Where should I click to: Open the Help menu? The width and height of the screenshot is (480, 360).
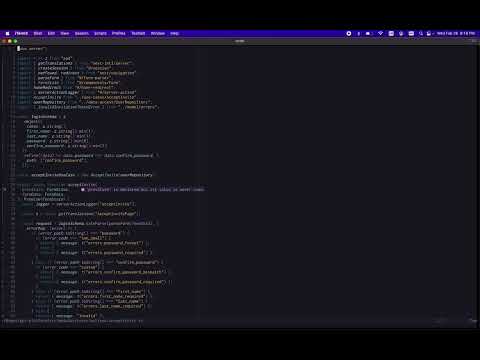pyautogui.click(x=175, y=33)
